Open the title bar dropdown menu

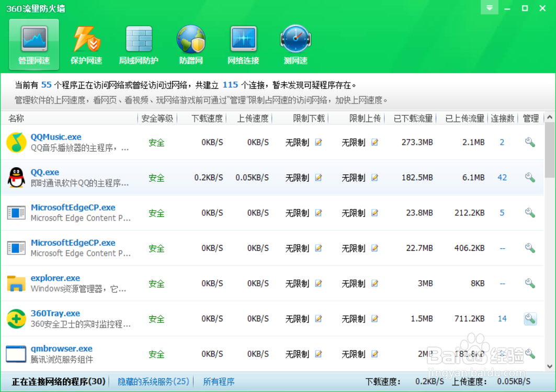490,7
